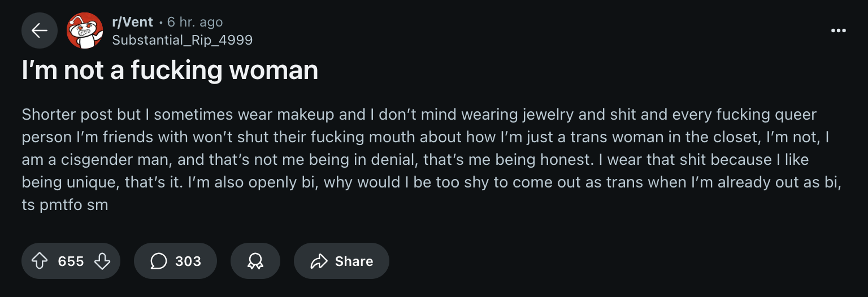This screenshot has height=297, width=868.
Task: Click the post title heading
Action: 170,71
